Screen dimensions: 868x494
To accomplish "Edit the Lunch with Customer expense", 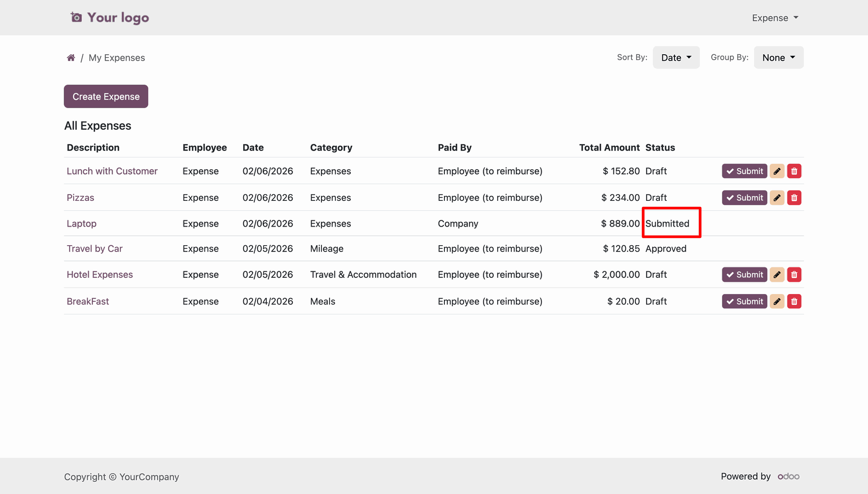I will coord(777,171).
